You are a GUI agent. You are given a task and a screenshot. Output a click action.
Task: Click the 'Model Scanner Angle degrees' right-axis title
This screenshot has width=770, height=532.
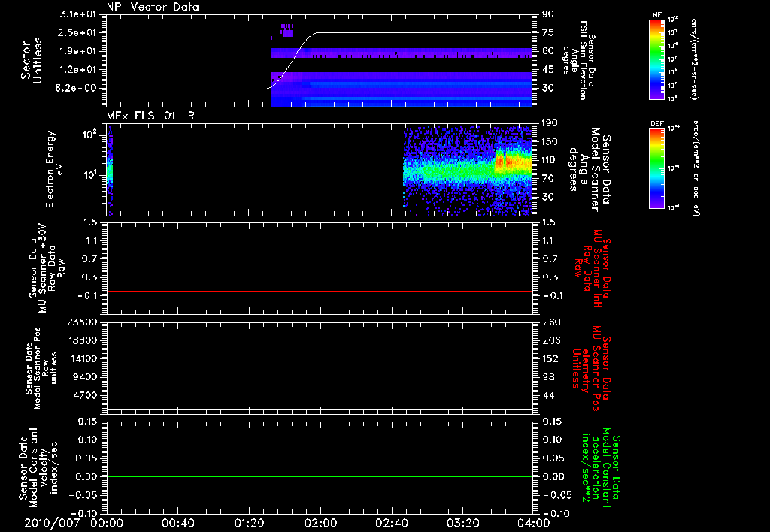click(x=589, y=170)
